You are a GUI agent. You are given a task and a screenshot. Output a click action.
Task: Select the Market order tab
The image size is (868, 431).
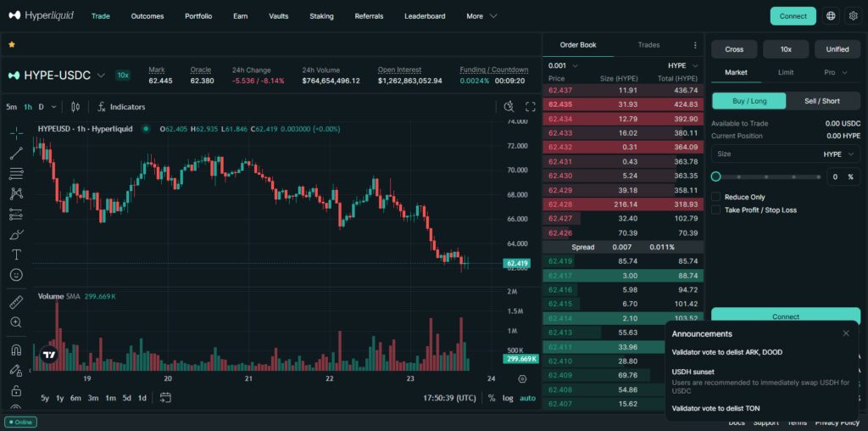pos(736,73)
